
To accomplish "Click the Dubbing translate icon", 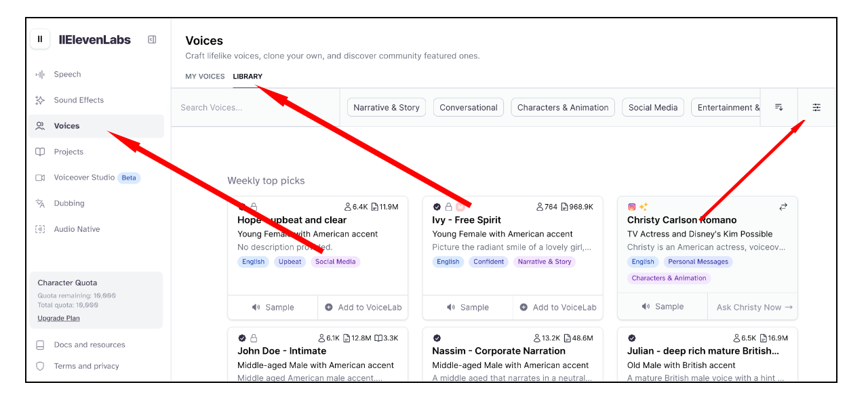I will point(40,203).
